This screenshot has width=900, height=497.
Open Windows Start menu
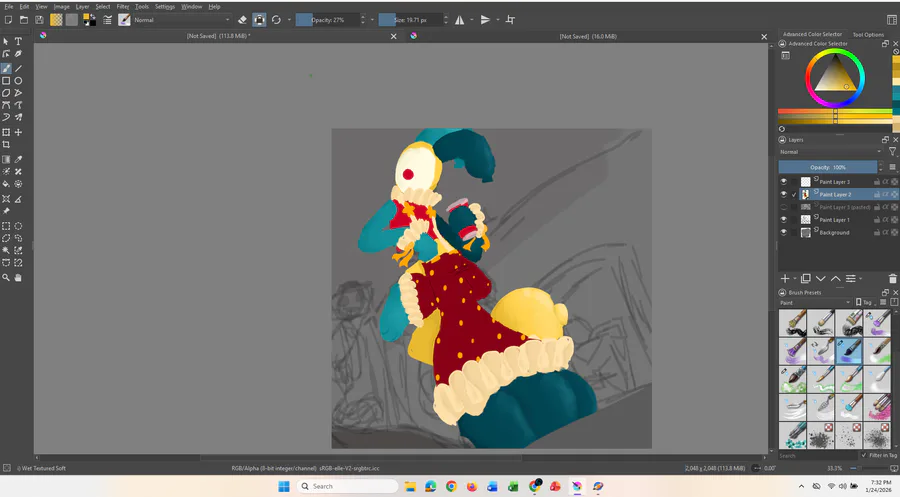click(x=284, y=486)
